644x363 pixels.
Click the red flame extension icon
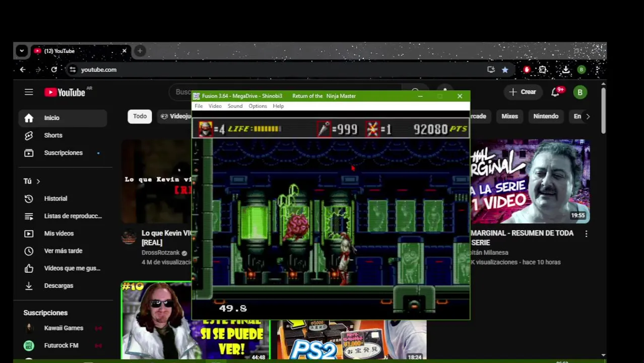tap(527, 70)
